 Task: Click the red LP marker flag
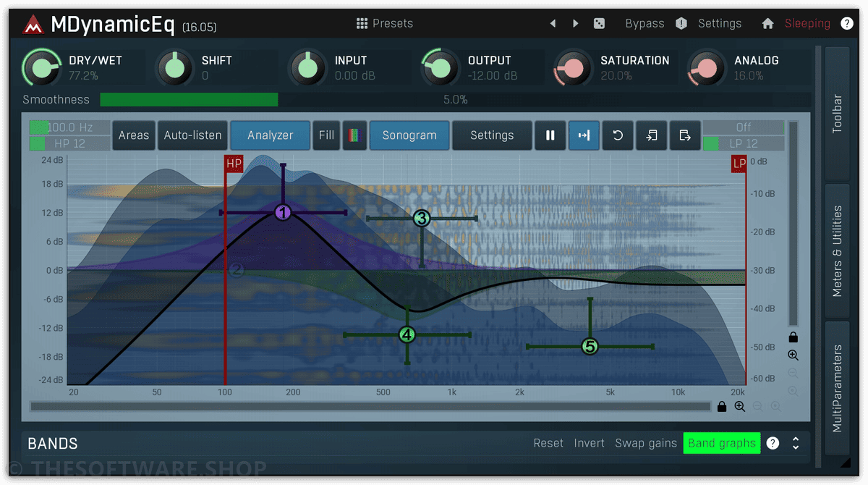739,164
